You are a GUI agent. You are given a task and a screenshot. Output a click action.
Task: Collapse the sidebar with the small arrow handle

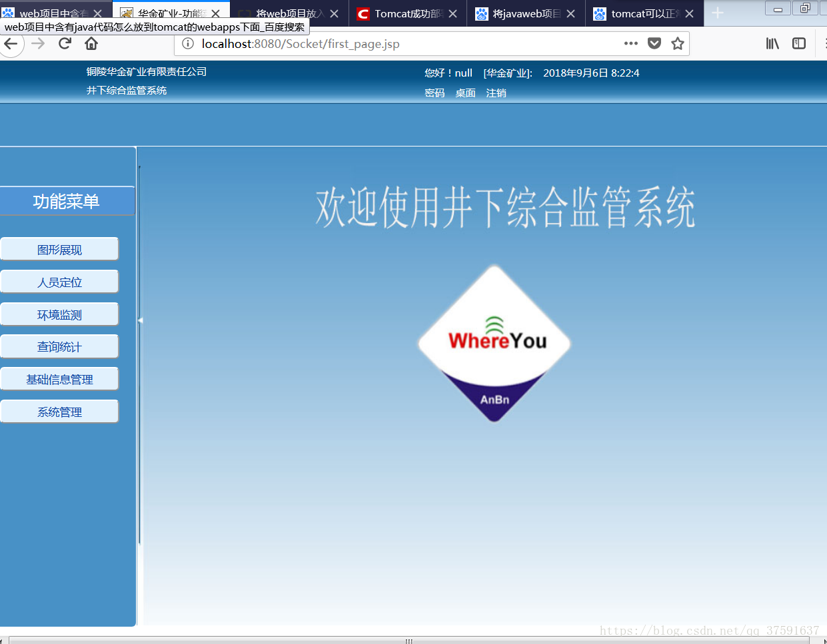[140, 320]
